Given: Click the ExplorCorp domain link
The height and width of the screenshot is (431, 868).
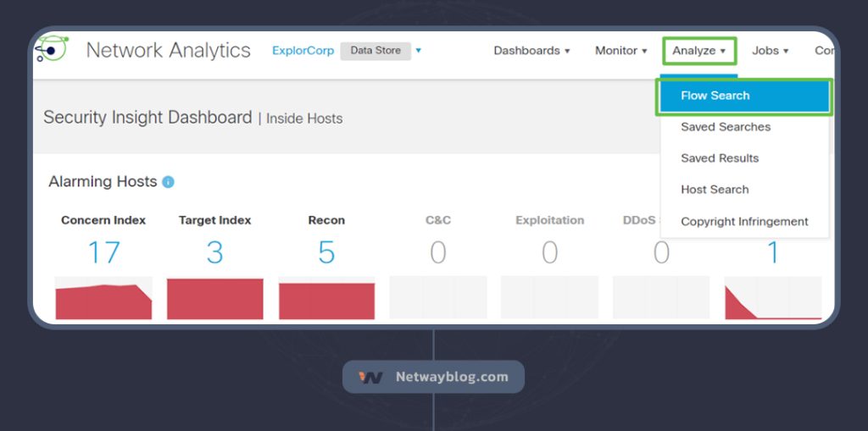Looking at the screenshot, I should click(303, 51).
